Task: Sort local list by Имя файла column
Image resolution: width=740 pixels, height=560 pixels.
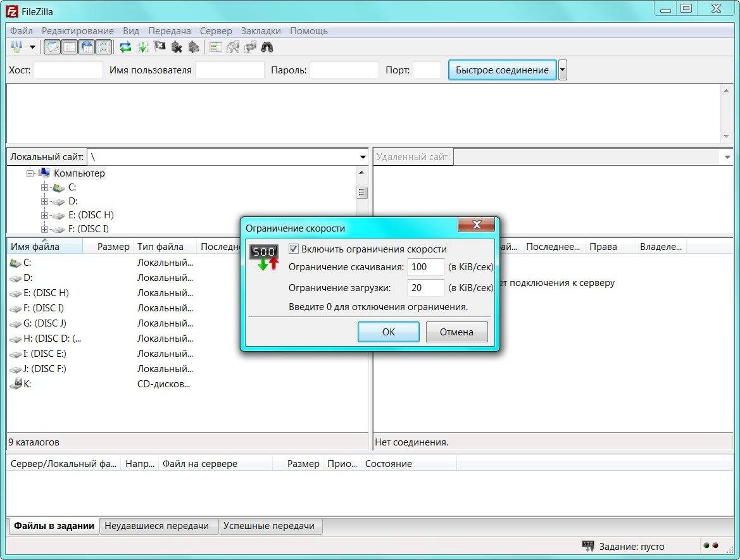Action: (45, 247)
